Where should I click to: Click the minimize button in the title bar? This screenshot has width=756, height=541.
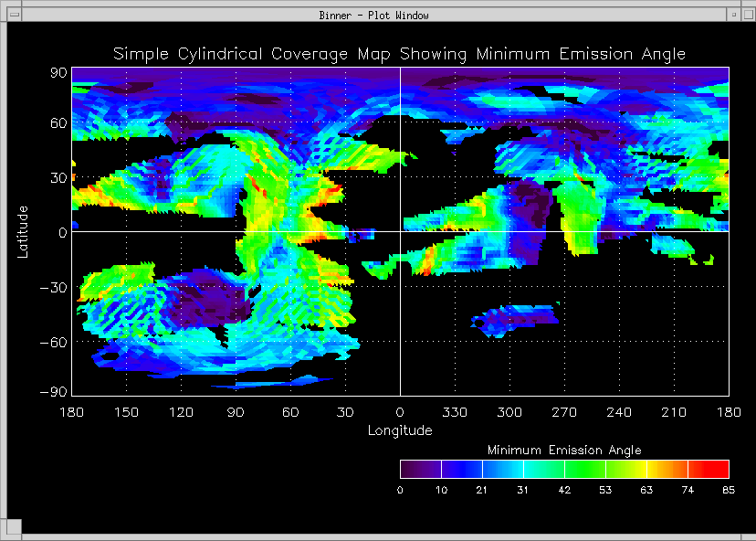click(733, 15)
